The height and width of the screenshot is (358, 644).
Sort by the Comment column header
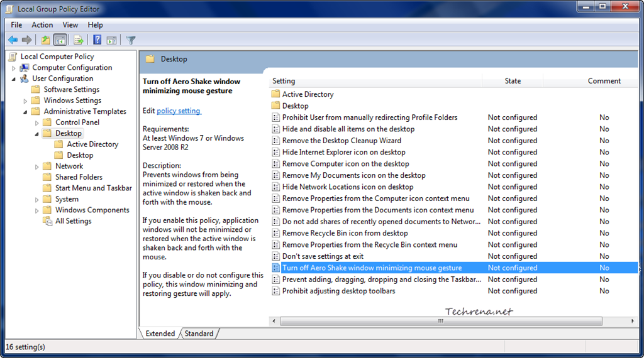[x=591, y=81]
